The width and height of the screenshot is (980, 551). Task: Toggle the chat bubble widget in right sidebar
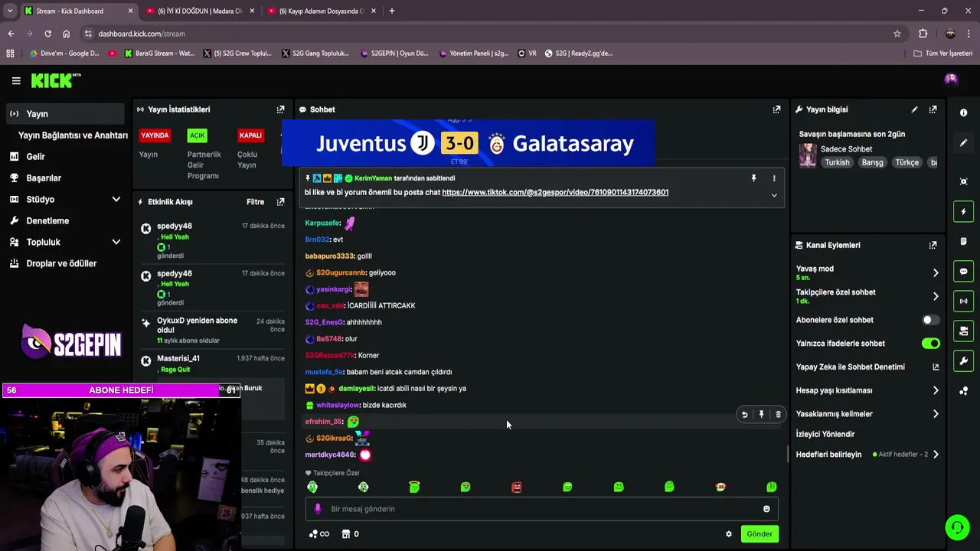coord(963,272)
